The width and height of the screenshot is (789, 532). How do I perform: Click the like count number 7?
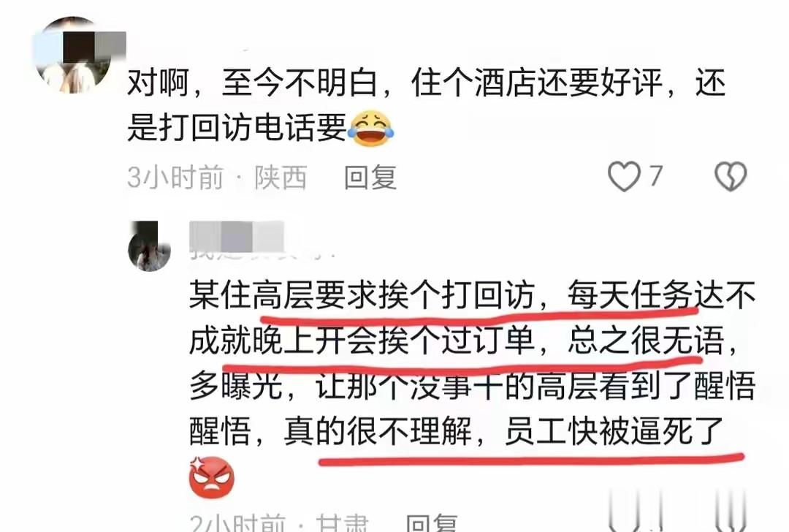655,177
